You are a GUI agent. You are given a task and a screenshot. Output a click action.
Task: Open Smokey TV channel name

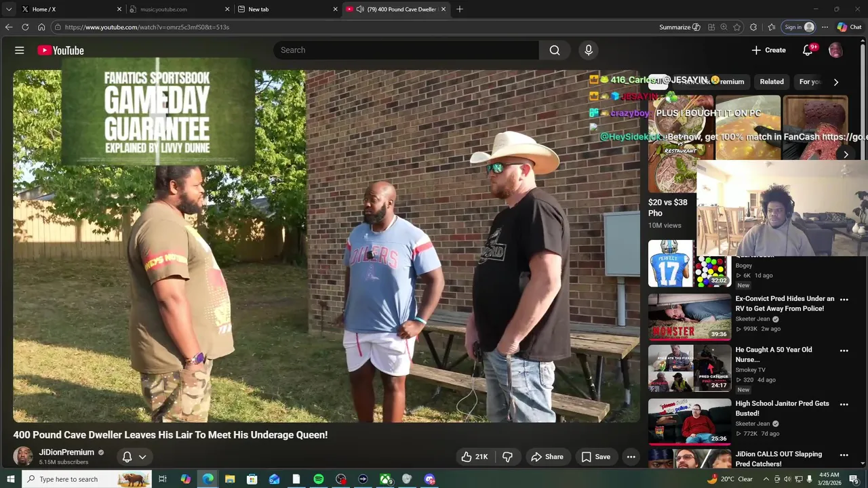(750, 370)
